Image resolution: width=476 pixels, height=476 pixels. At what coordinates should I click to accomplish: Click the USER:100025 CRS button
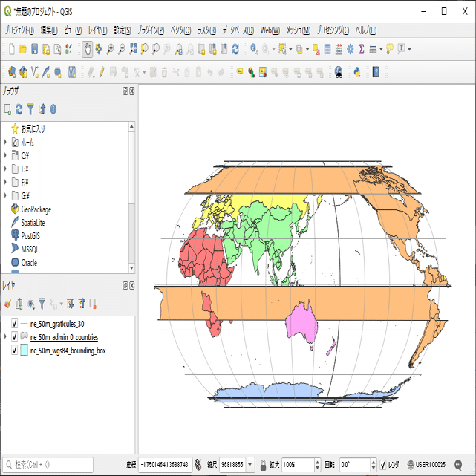tap(426, 465)
